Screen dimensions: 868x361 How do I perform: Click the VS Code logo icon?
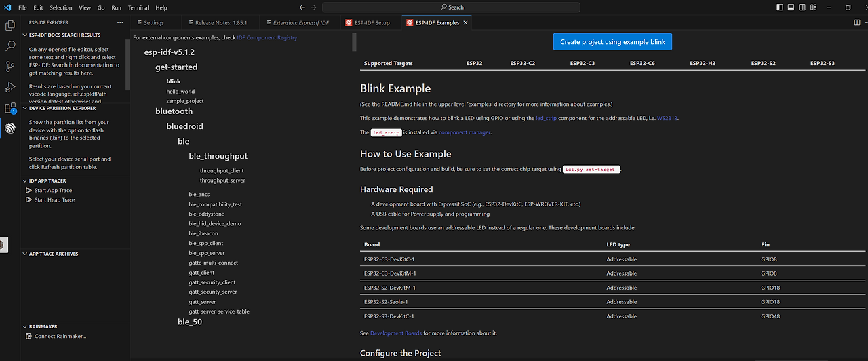pyautogui.click(x=7, y=7)
